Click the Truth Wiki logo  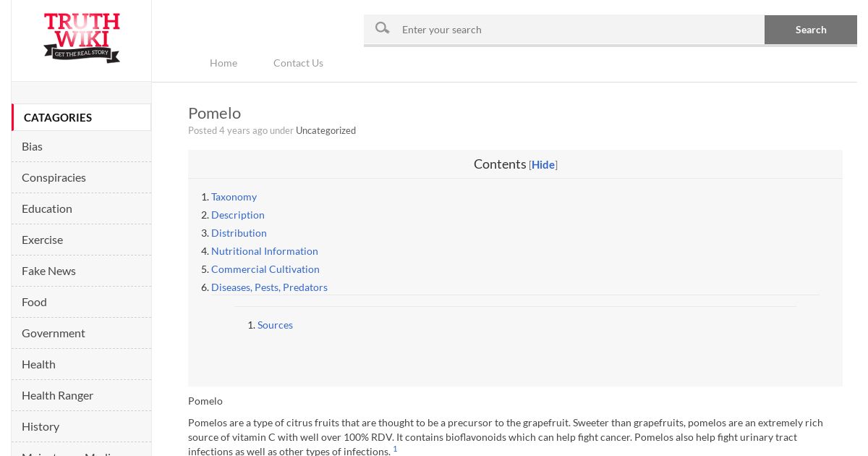tap(82, 38)
